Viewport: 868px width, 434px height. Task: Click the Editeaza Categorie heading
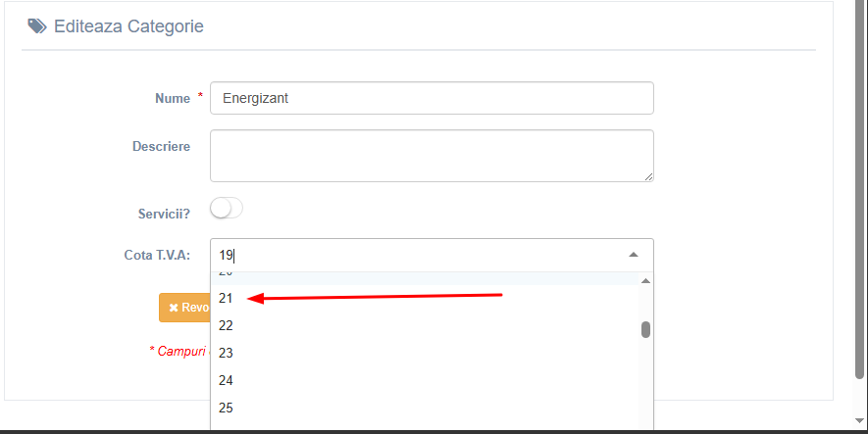tap(128, 26)
